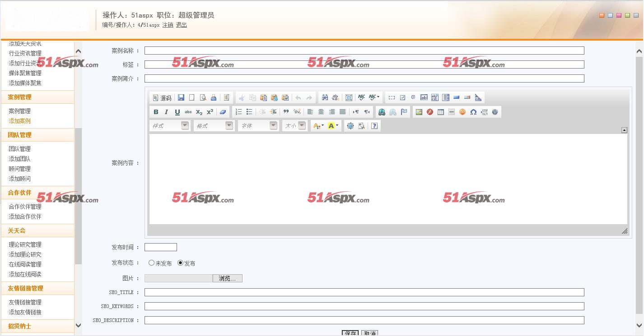The height and width of the screenshot is (336, 644).
Task: Toggle the 源码 source view button
Action: tap(162, 98)
